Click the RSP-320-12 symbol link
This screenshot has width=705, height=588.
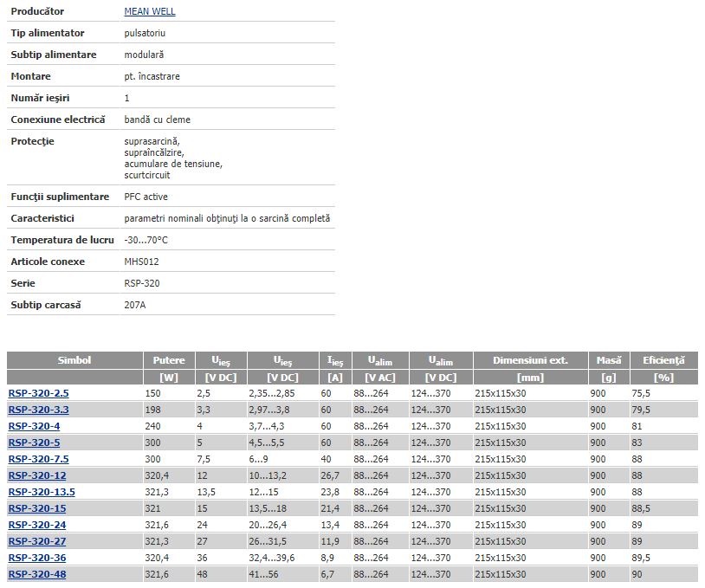click(36, 475)
